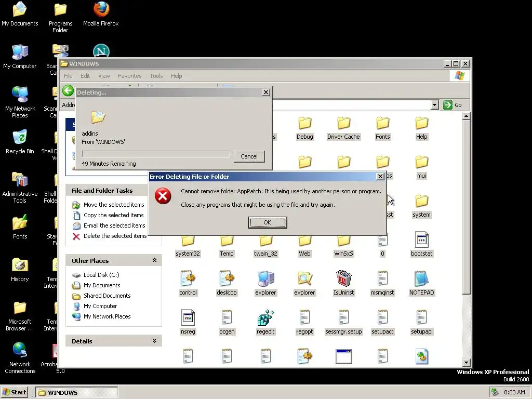Select the msmqinst file

tap(382, 283)
